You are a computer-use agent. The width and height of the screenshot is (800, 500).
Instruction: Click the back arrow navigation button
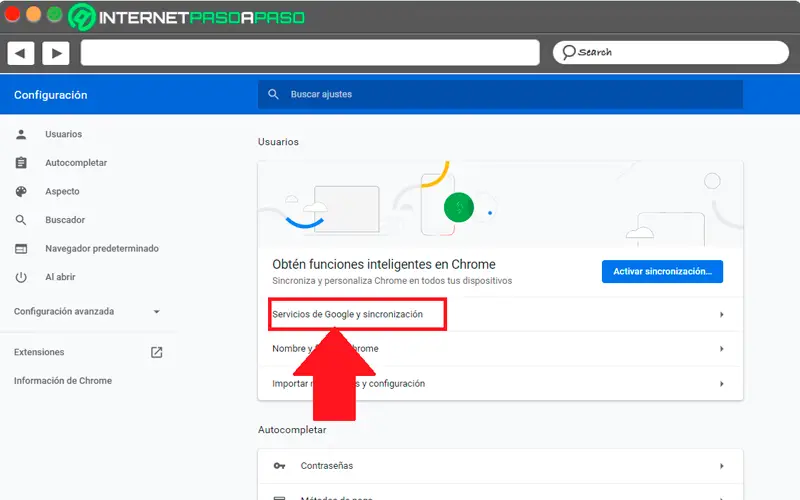tap(20, 53)
